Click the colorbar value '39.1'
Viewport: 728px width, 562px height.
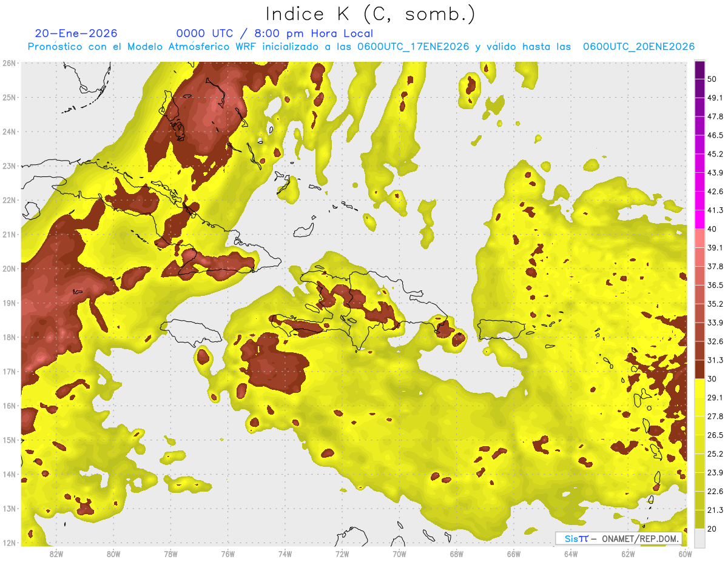click(x=715, y=247)
